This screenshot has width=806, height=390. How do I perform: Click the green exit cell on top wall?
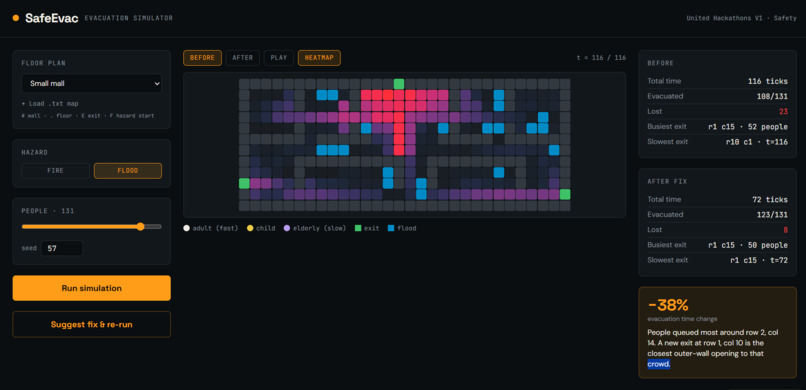pos(399,84)
